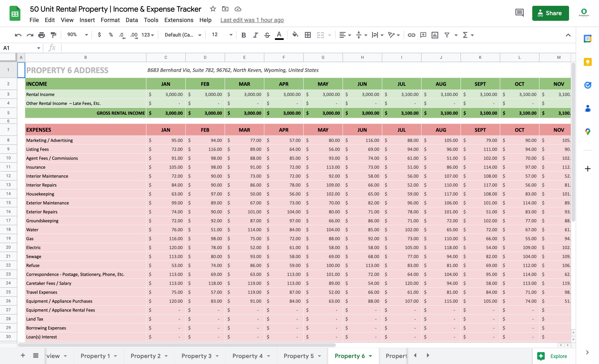The image size is (599, 364).
Task: Open the File menu
Action: click(x=34, y=20)
